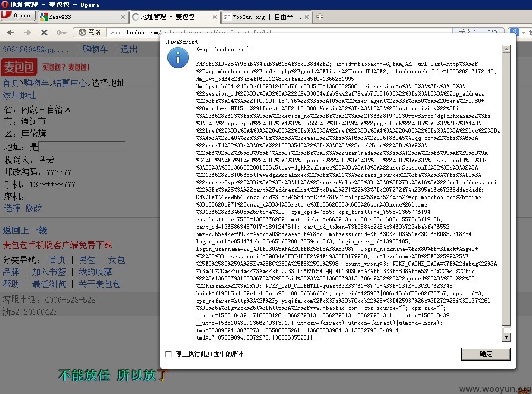
Task: Click the 加入书签 link
Action: (x=49, y=272)
